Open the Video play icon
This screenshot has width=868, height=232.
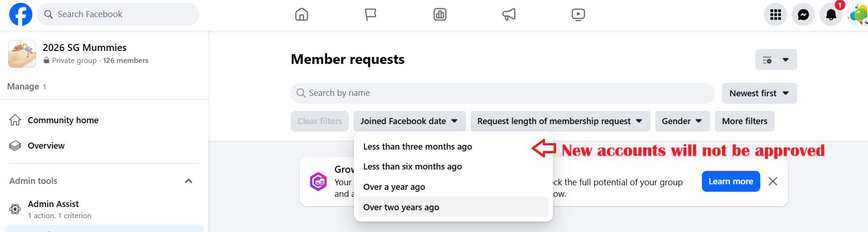[x=578, y=14]
